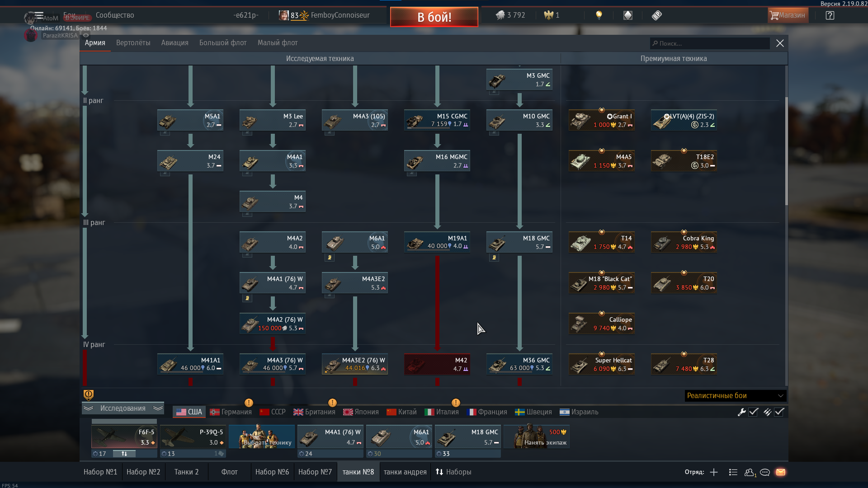Switch to the Малый флот tab
Image resolution: width=868 pixels, height=488 pixels.
[278, 43]
